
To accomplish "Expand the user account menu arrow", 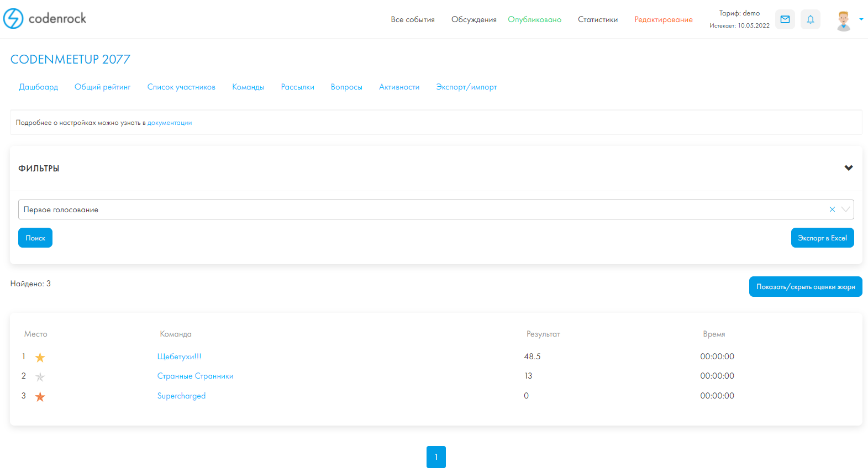I will (x=861, y=19).
